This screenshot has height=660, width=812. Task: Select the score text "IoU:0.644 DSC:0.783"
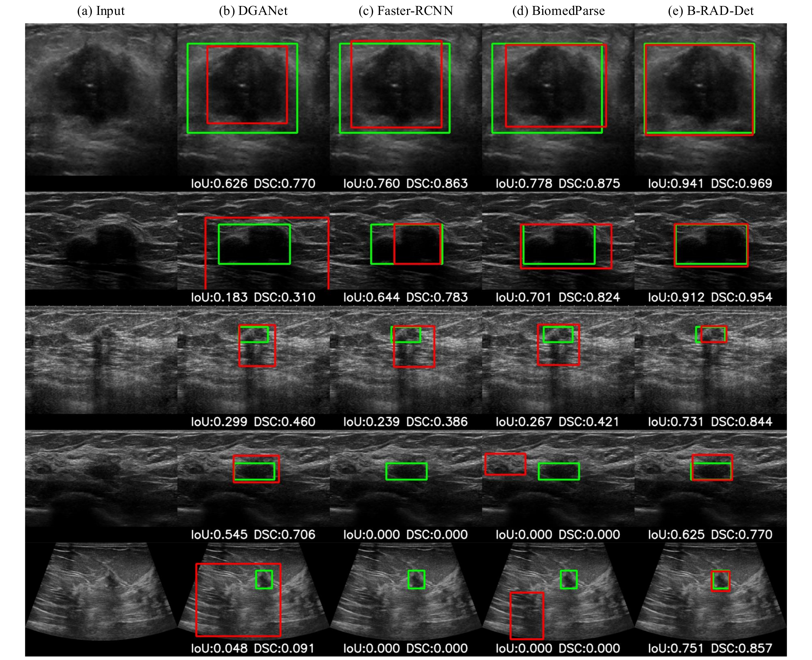tap(406, 297)
